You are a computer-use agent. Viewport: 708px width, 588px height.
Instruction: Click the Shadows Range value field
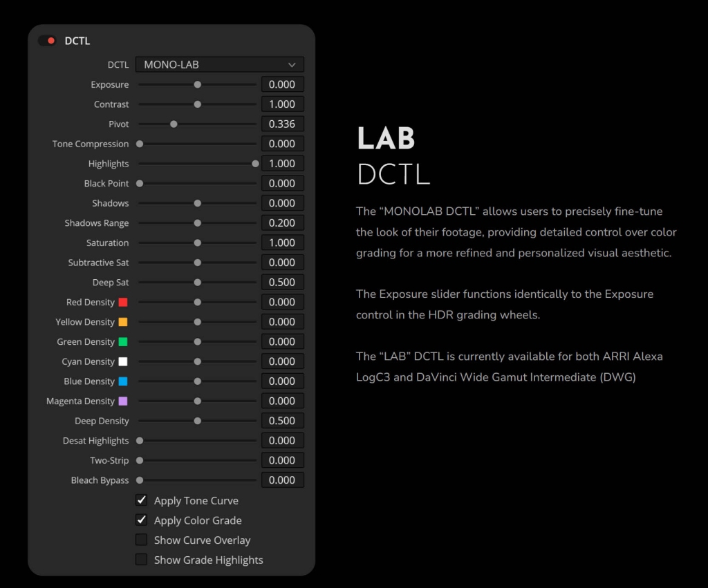pos(282,223)
